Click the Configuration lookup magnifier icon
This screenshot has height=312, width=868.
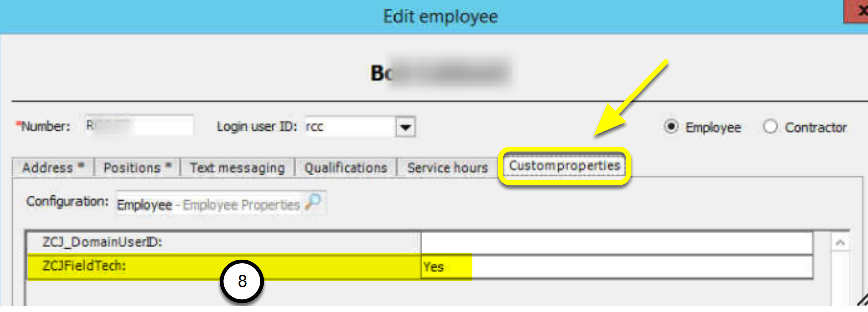pos(313,202)
